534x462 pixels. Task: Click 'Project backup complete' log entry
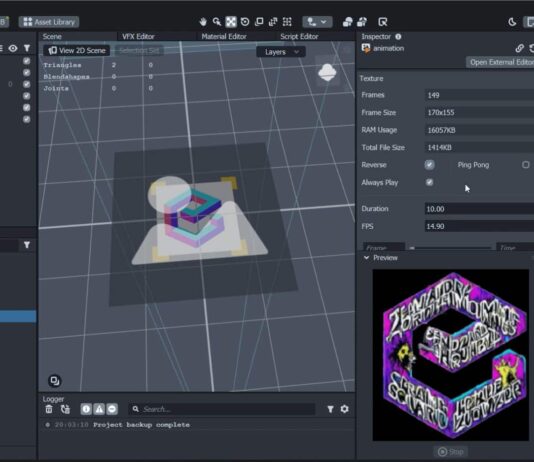pyautogui.click(x=141, y=425)
